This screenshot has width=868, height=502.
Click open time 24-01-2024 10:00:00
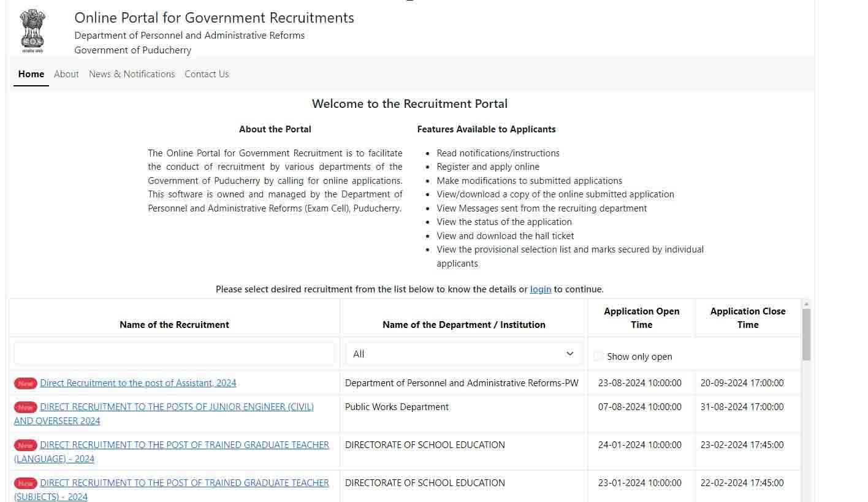point(640,445)
